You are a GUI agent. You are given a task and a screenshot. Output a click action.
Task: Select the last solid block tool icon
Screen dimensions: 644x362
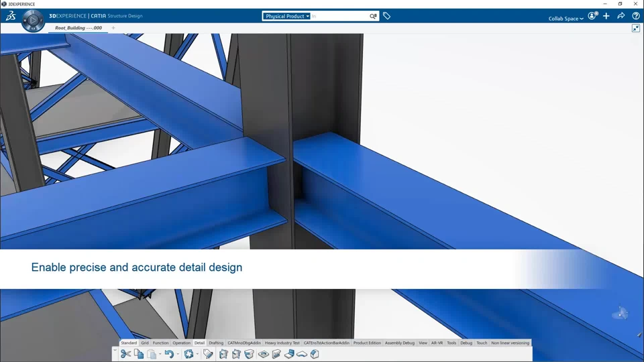[x=315, y=354]
